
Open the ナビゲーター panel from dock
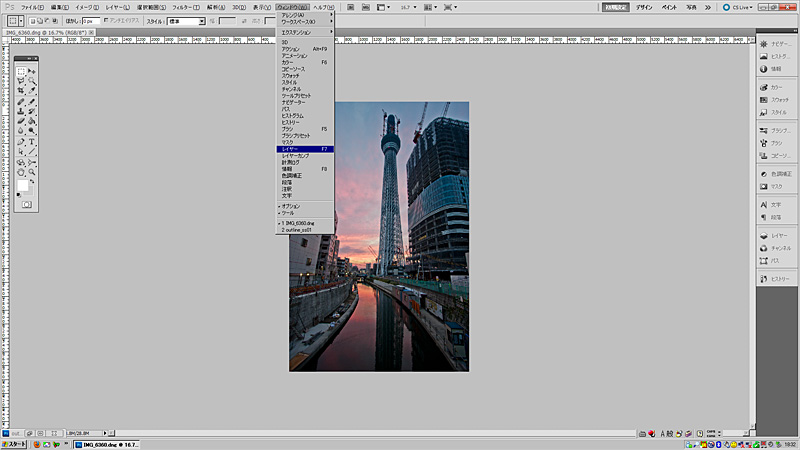tap(776, 44)
